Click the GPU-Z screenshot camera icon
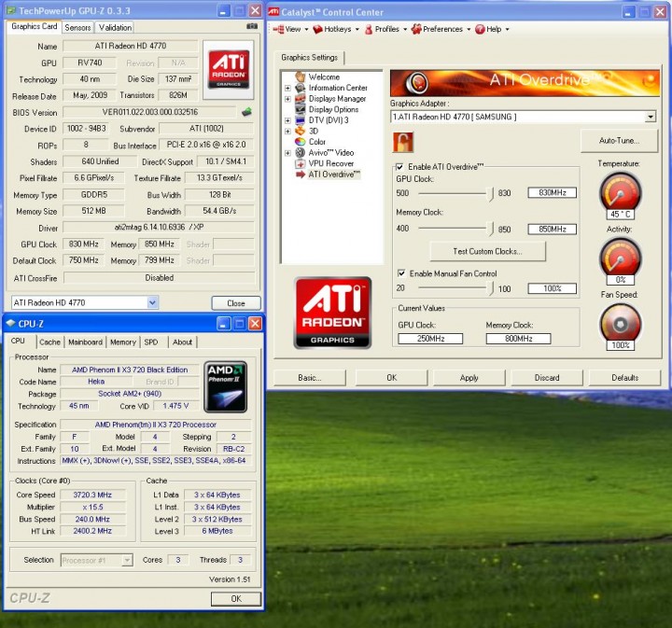The width and height of the screenshot is (672, 628). pyautogui.click(x=252, y=26)
